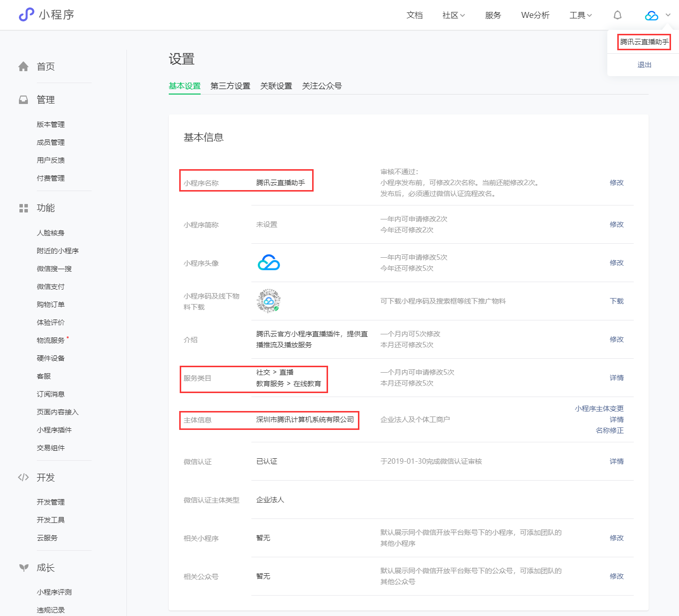Open 体验评价 in sidebar
The width and height of the screenshot is (679, 616).
(x=51, y=322)
